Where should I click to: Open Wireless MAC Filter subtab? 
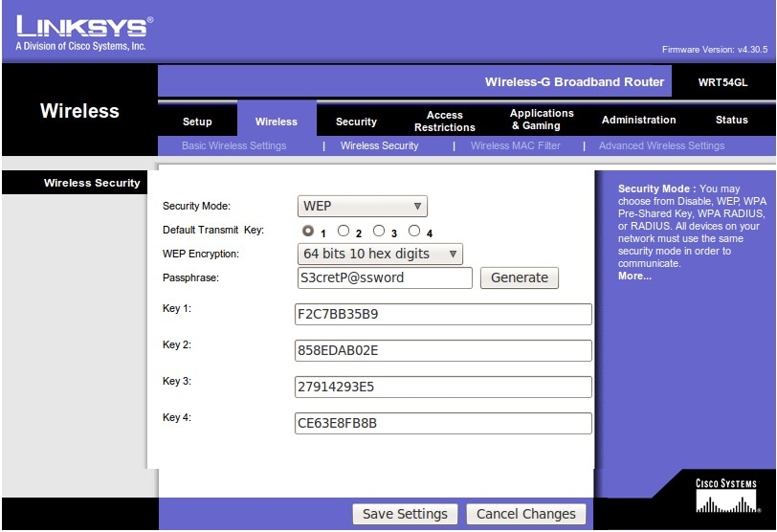pos(516,145)
